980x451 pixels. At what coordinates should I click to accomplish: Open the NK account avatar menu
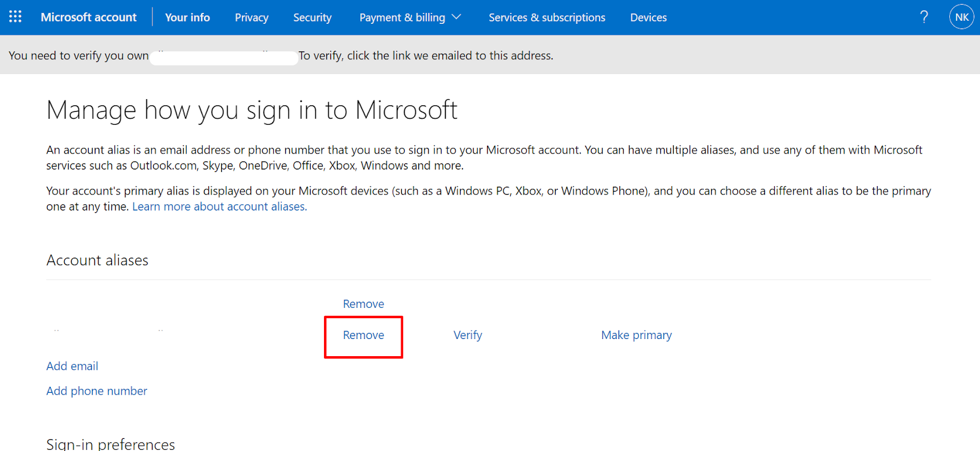point(962,17)
